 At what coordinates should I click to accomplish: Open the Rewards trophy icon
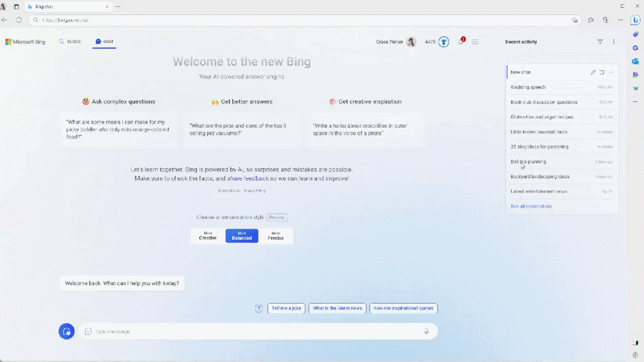pyautogui.click(x=443, y=42)
